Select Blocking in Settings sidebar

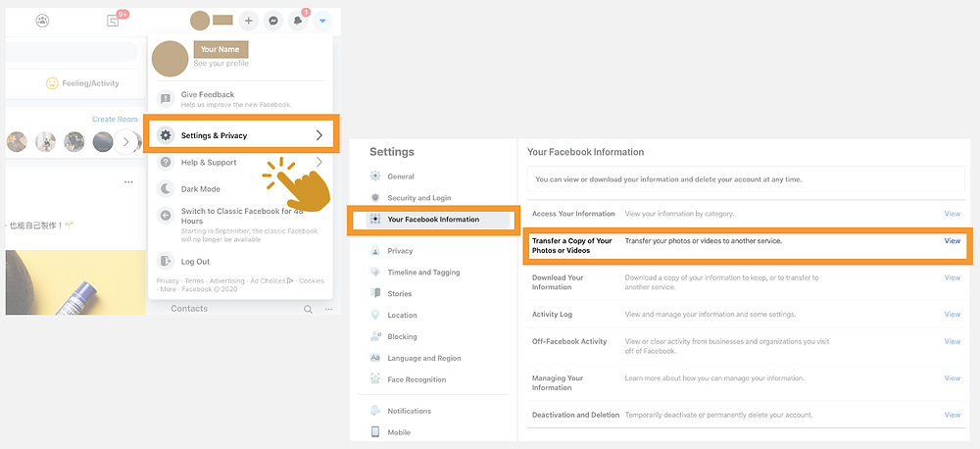402,336
